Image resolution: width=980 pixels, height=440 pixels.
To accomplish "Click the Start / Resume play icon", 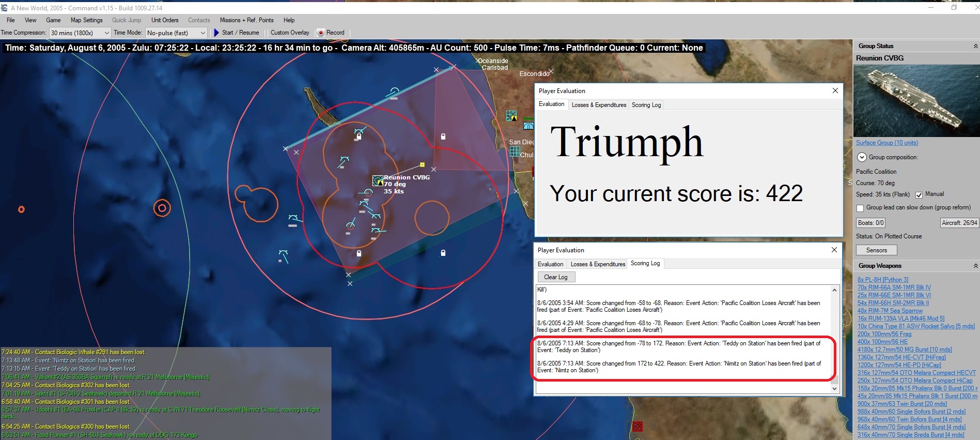I will 216,33.
